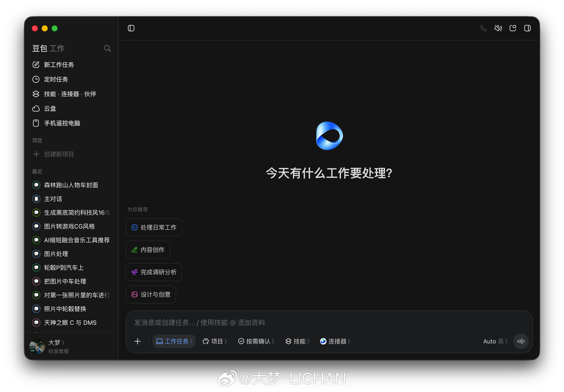564x392 pixels.
Task: Click the 新工作任务 compose icon
Action: coord(36,65)
